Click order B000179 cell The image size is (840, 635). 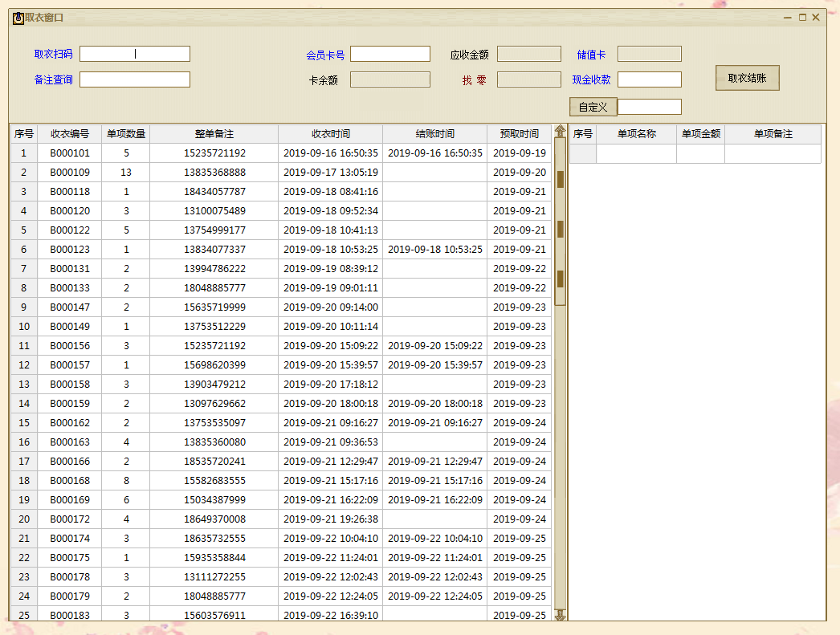70,596
